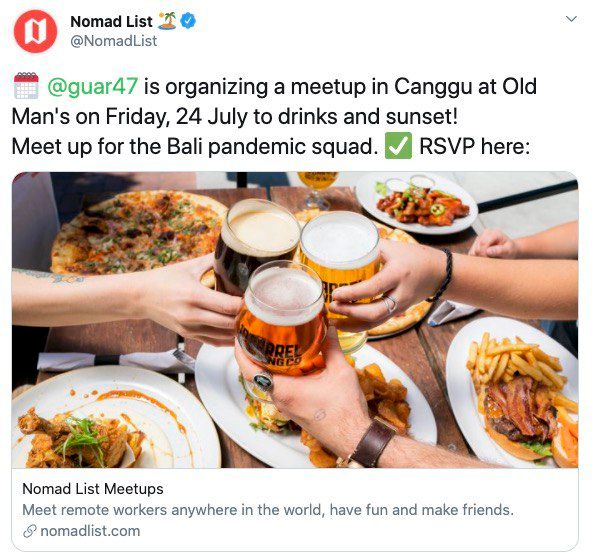Click the palm tree island emoji
The image size is (594, 560).
(167, 21)
